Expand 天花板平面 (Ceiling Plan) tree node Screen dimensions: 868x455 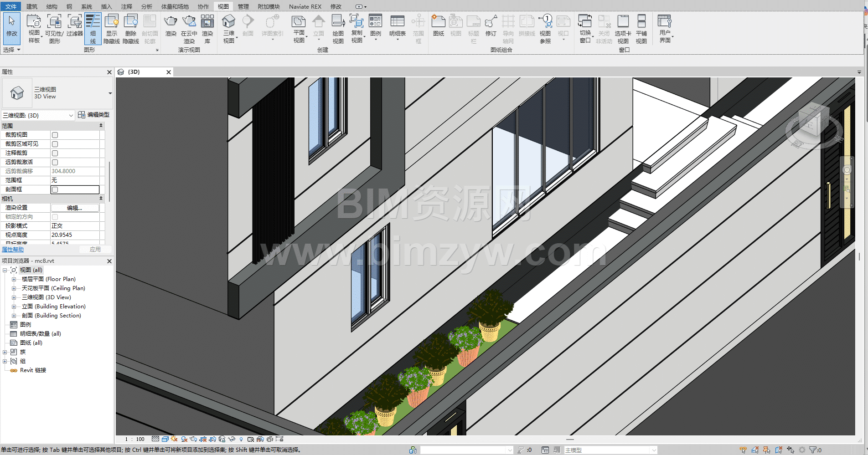coord(14,288)
